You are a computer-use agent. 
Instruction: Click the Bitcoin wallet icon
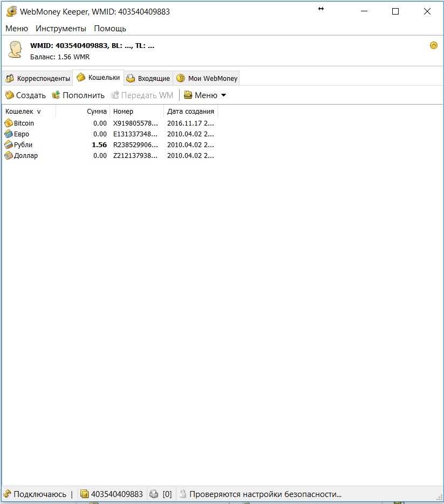pyautogui.click(x=9, y=123)
